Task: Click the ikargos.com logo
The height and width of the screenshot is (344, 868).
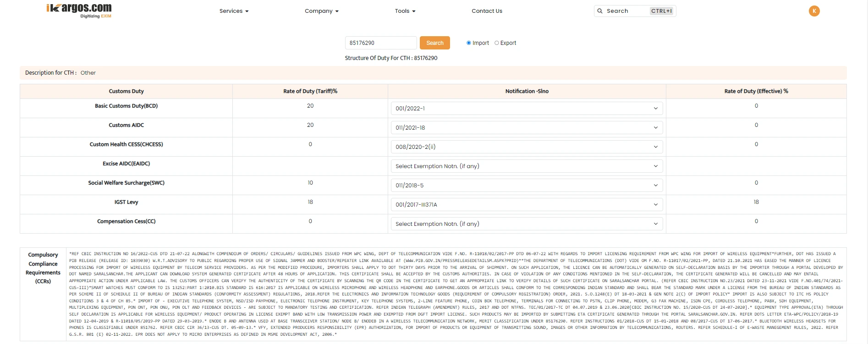Action: click(79, 11)
